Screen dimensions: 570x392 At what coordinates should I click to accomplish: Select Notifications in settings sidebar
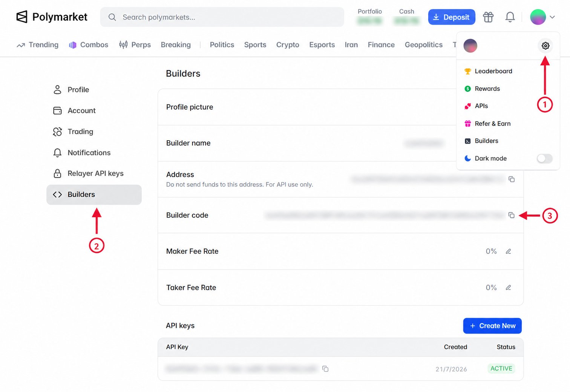click(94, 153)
